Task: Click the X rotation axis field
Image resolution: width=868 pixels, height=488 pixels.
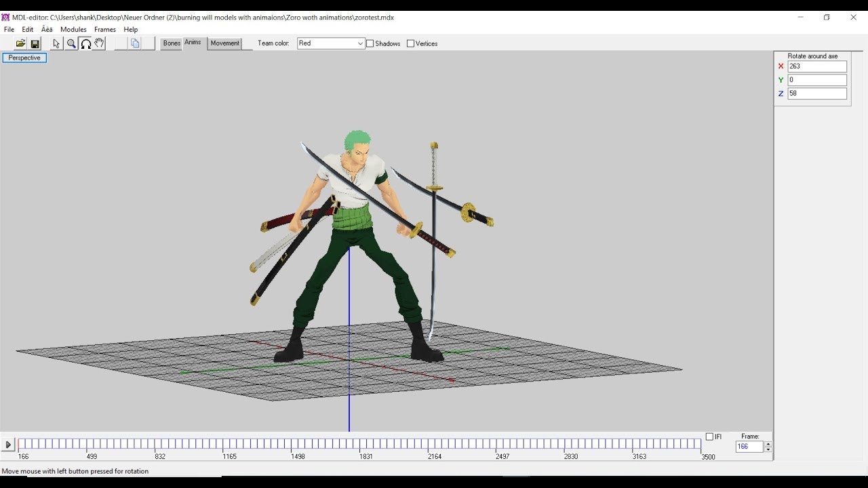Action: tap(817, 66)
